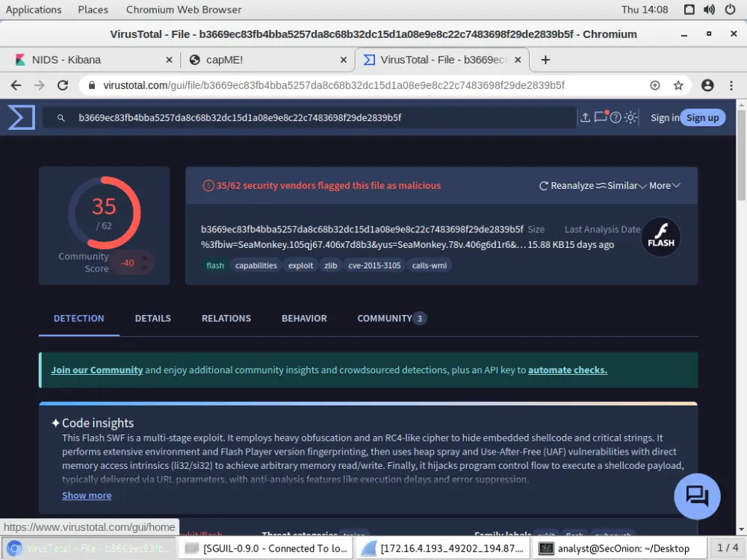Viewport: 747px width, 560px height.
Task: Open notifications via the flag icon
Action: pyautogui.click(x=600, y=117)
